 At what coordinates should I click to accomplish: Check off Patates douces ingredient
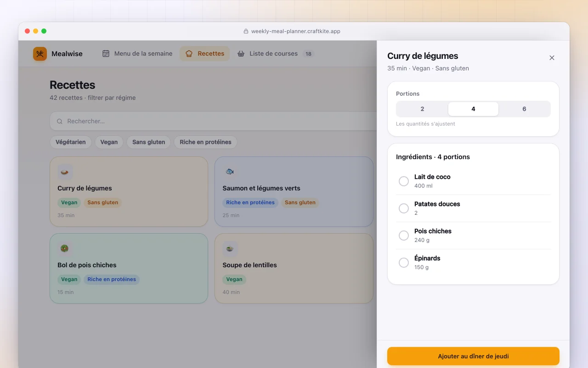[x=404, y=208]
